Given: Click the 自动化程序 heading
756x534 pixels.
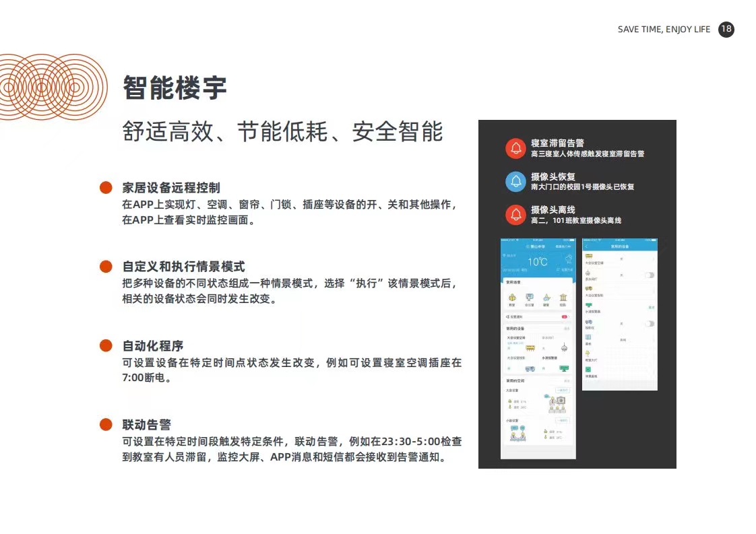Looking at the screenshot, I should point(152,345).
